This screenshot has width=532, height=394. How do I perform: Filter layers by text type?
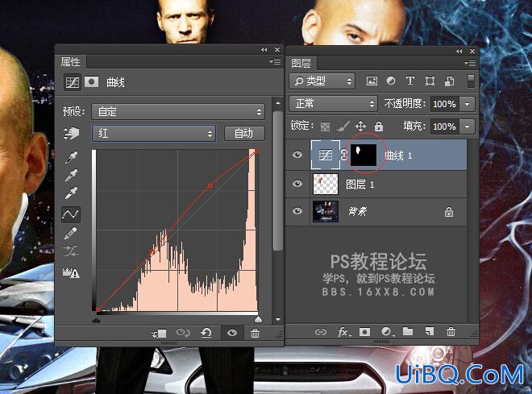point(409,81)
